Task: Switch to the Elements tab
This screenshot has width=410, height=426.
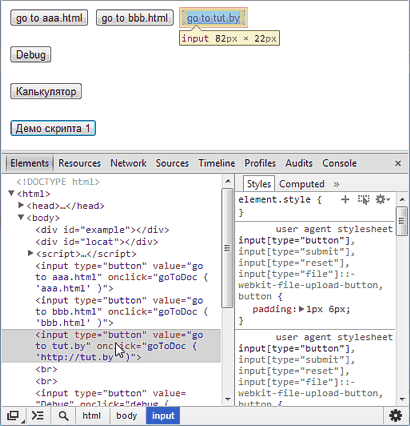Action: (30, 163)
